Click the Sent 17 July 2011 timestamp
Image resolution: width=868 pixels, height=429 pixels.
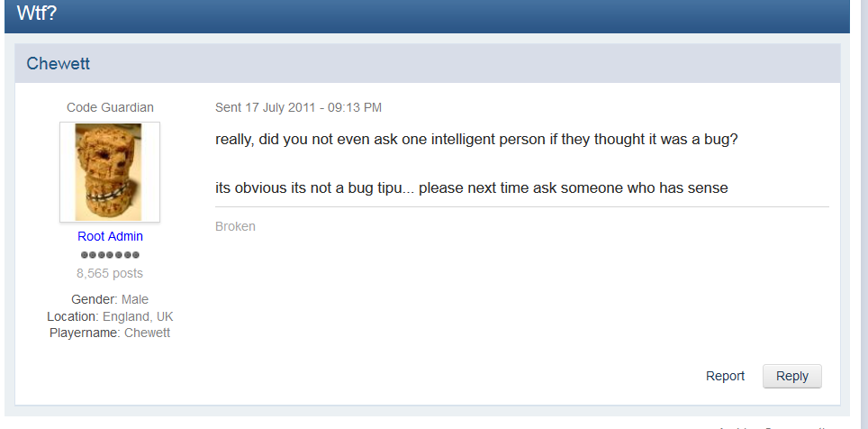(x=298, y=107)
